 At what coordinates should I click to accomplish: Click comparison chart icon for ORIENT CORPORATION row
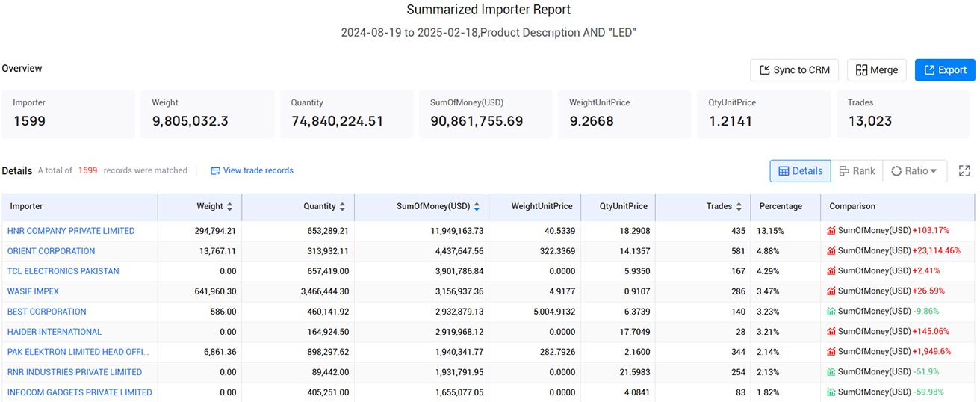pyautogui.click(x=831, y=251)
